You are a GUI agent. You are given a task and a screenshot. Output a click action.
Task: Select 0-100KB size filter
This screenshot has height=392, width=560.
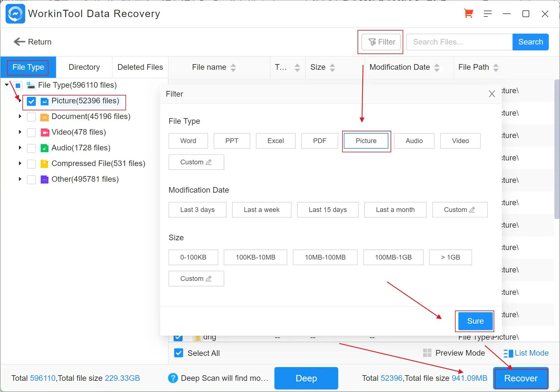click(x=193, y=257)
